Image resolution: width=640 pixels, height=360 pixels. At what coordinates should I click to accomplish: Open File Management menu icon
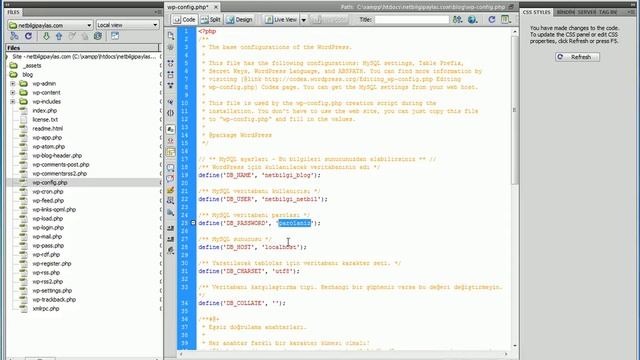click(x=458, y=20)
